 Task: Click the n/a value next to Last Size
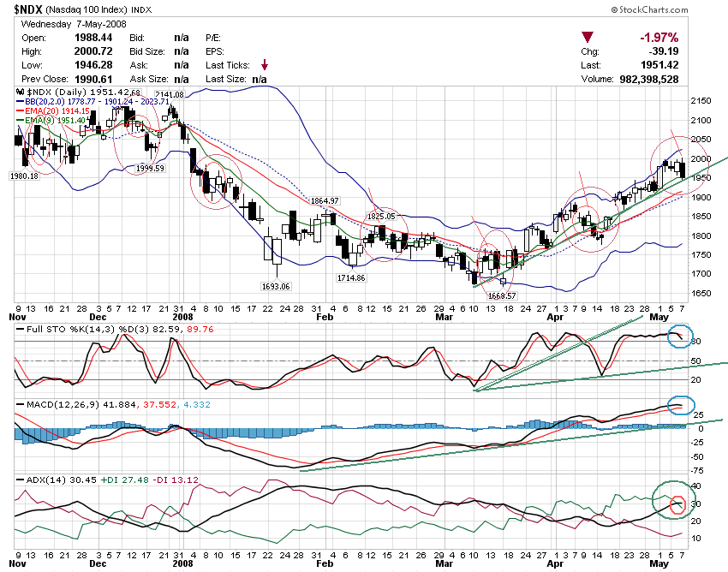pos(260,80)
